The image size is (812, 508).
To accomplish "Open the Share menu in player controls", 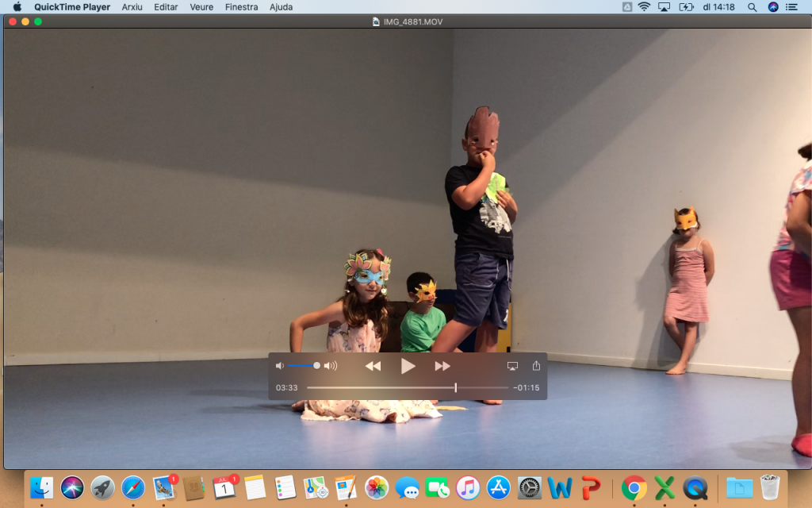I will [536, 366].
